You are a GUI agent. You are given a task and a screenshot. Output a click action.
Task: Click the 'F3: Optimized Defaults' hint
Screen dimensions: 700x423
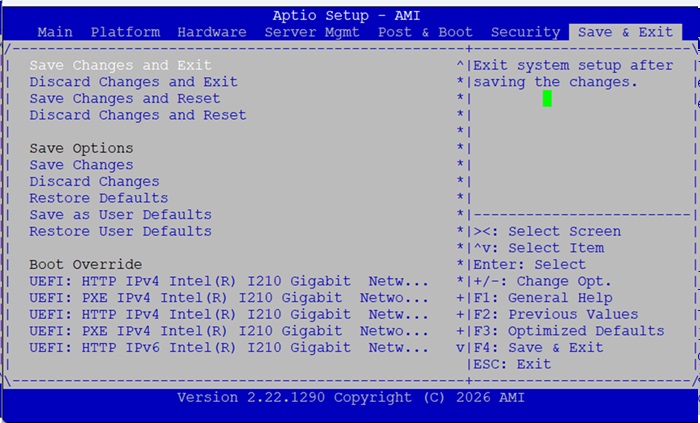tap(569, 331)
